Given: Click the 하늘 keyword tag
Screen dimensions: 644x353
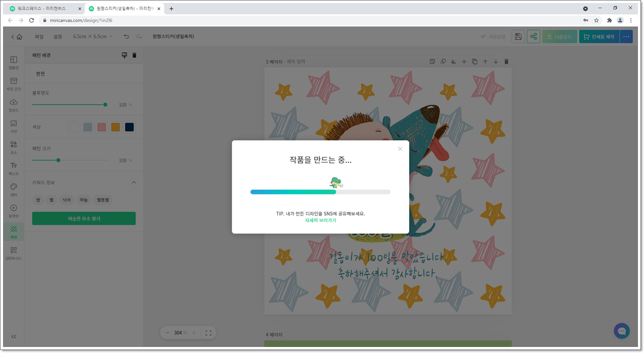Looking at the screenshot, I should coord(84,200).
